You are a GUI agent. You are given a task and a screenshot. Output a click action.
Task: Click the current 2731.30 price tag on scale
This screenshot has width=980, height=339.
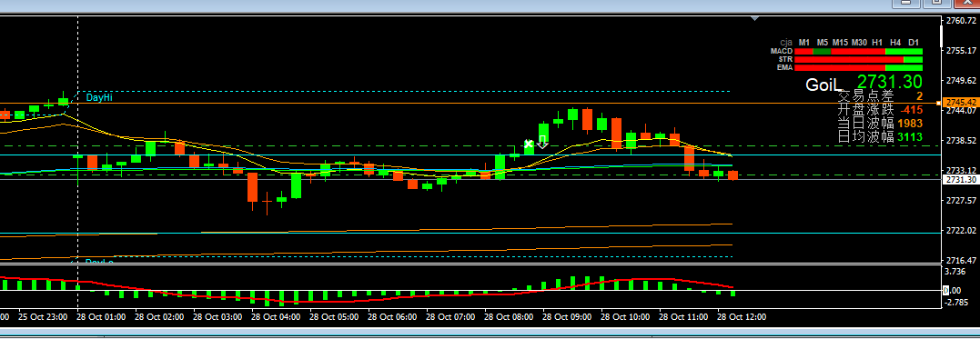961,180
